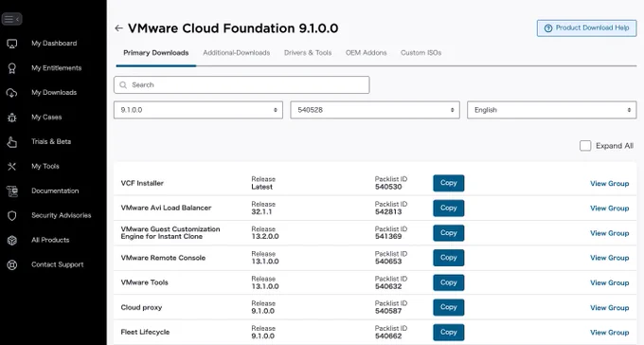The width and height of the screenshot is (644, 345).
Task: Open Documentation from the sidebar
Action: pos(55,191)
